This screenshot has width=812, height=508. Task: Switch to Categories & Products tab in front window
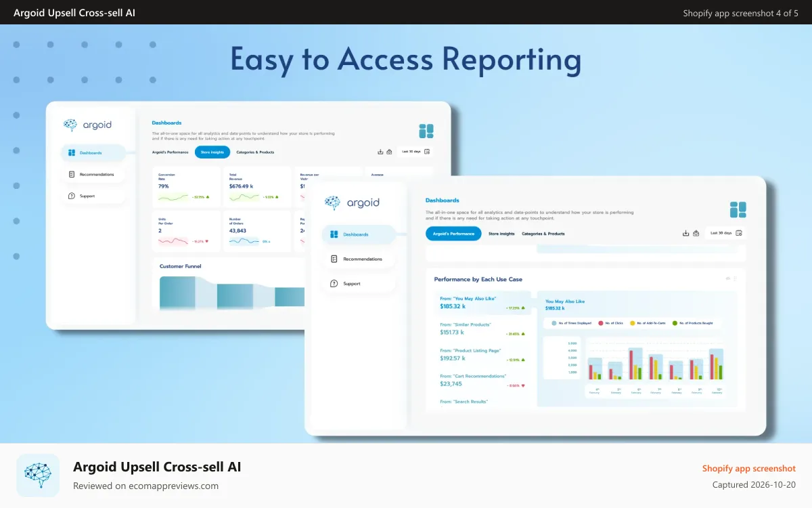pyautogui.click(x=543, y=234)
